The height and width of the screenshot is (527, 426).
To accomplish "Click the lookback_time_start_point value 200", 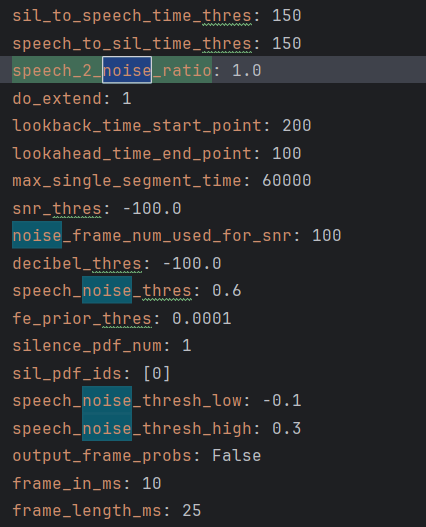I will (297, 126).
